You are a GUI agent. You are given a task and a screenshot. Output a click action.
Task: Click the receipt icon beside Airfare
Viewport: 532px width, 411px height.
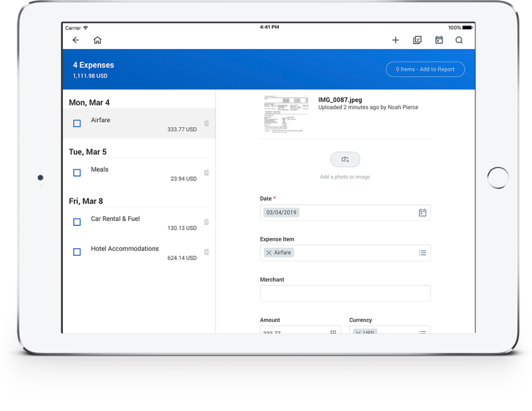[x=206, y=123]
